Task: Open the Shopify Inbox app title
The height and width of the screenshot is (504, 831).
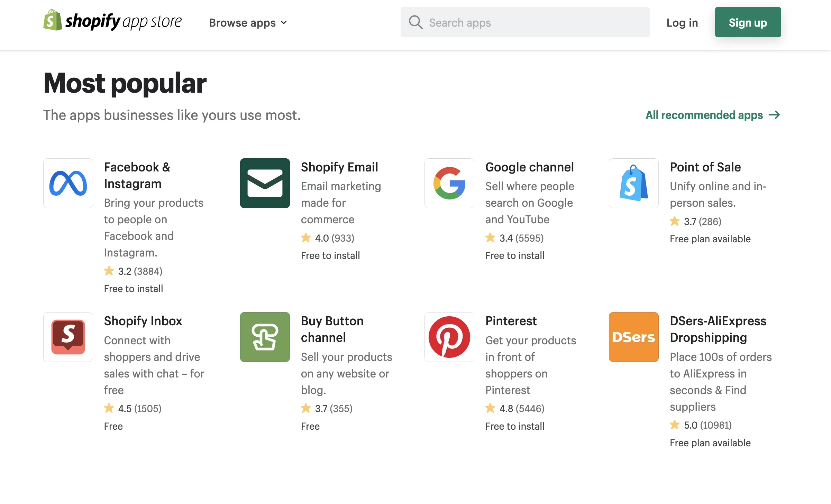Action: [x=143, y=321]
